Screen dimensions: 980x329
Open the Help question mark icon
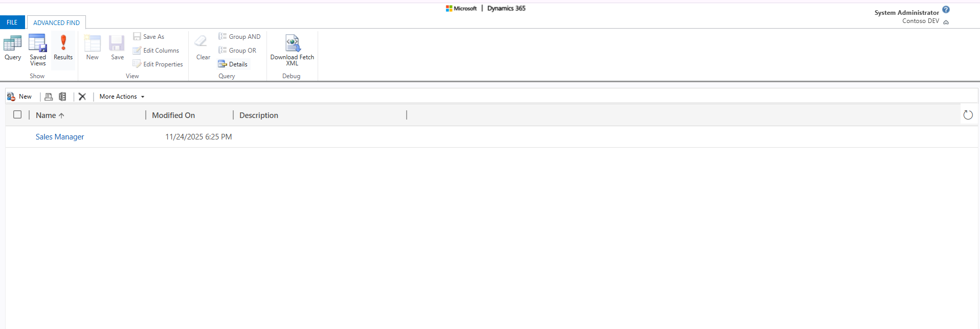point(946,10)
